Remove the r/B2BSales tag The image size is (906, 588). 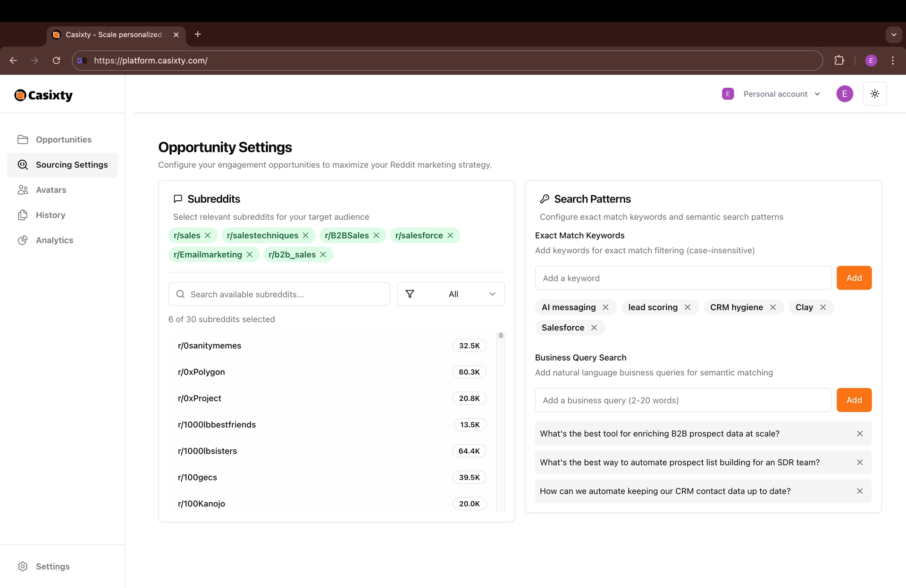coord(376,235)
